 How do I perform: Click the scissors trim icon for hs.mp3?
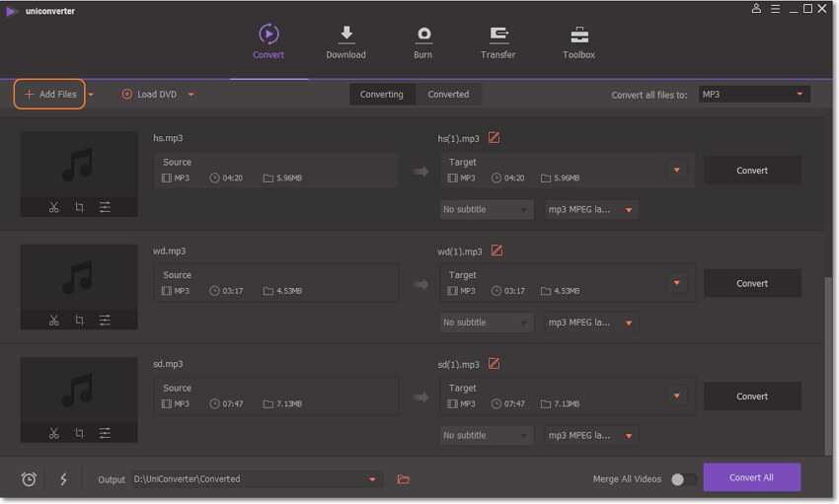click(53, 207)
